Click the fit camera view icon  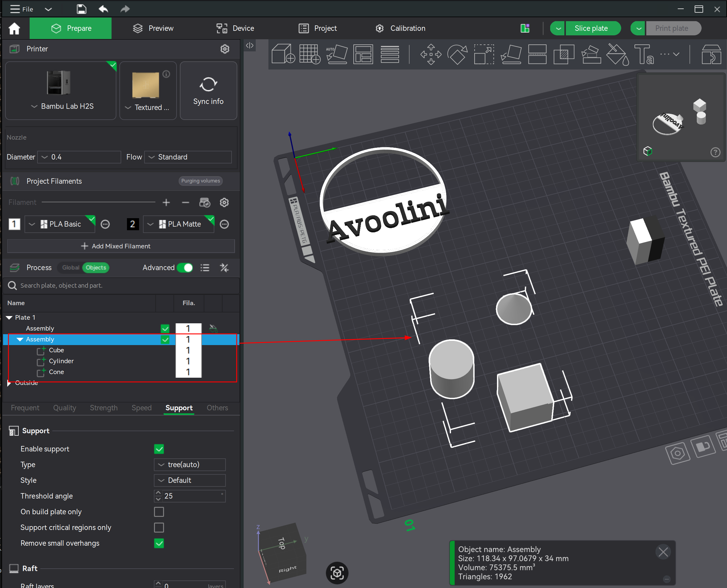pyautogui.click(x=337, y=573)
